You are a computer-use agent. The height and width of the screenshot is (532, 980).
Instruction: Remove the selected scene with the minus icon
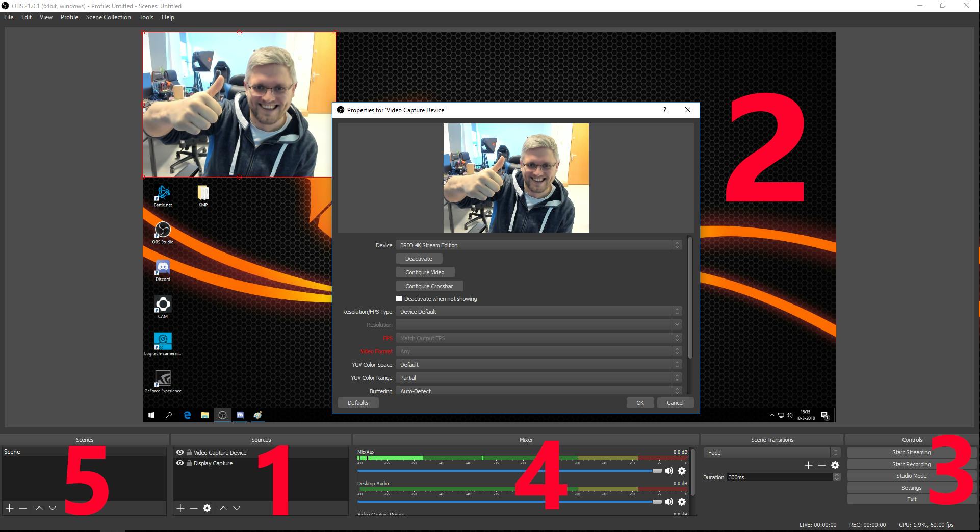click(x=23, y=508)
